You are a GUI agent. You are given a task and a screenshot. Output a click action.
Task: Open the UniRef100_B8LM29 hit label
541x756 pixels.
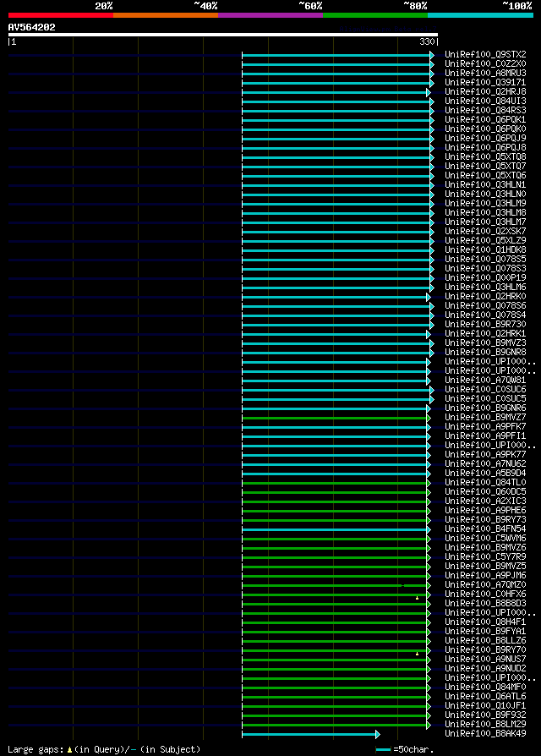point(485,724)
